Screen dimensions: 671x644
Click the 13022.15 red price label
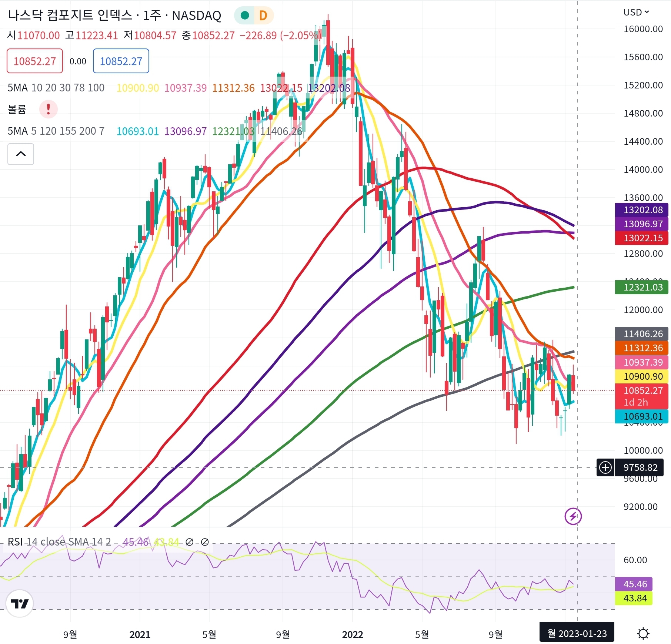click(x=642, y=238)
